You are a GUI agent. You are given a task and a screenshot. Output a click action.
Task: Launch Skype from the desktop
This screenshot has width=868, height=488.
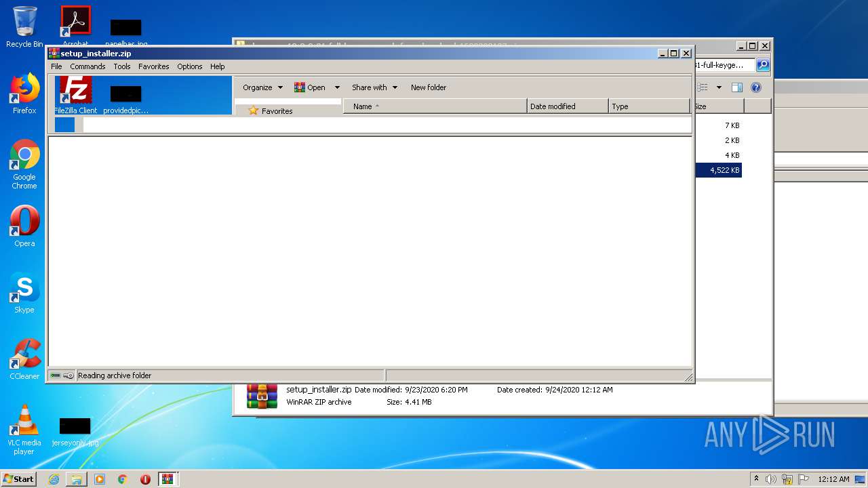(x=24, y=293)
